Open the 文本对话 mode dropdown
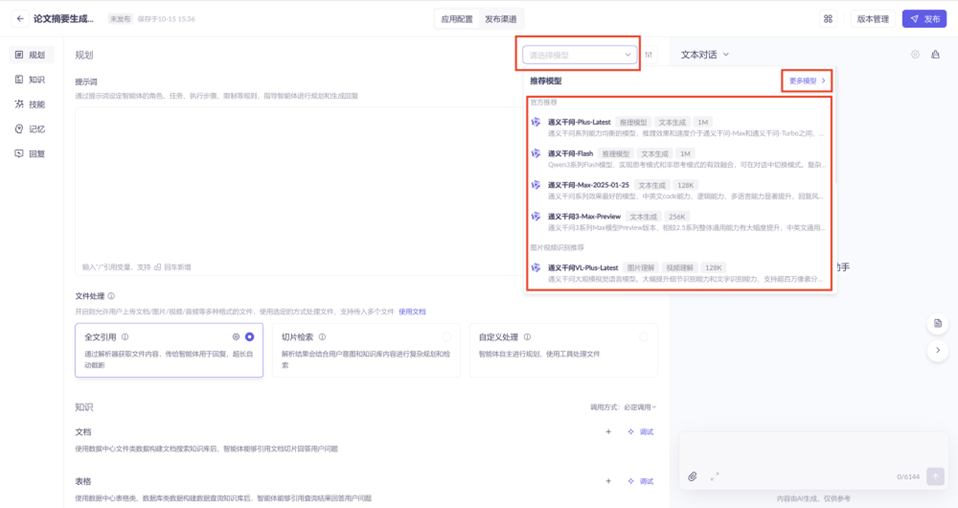Image resolution: width=958 pixels, height=508 pixels. coord(705,54)
